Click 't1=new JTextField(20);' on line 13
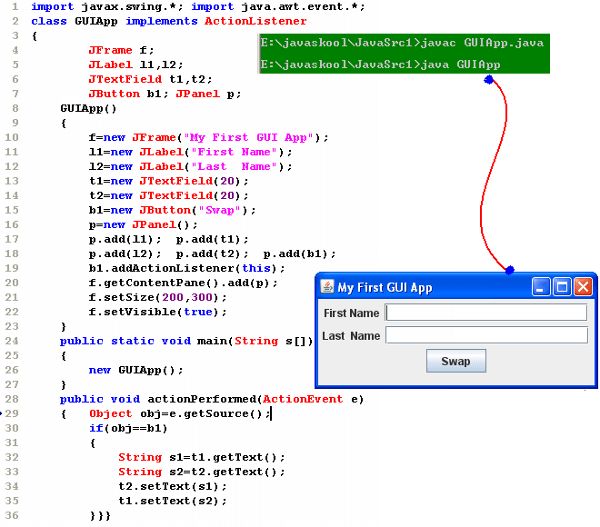600x527 pixels. click(168, 181)
